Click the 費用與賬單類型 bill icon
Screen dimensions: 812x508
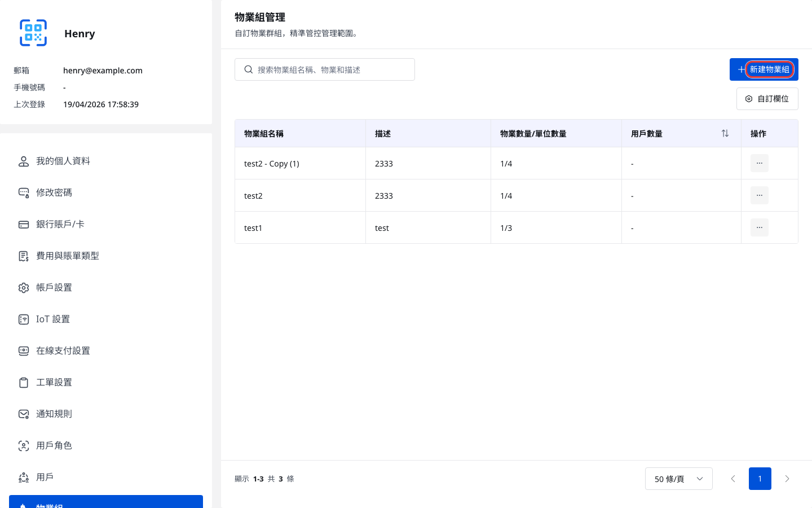tap(24, 256)
